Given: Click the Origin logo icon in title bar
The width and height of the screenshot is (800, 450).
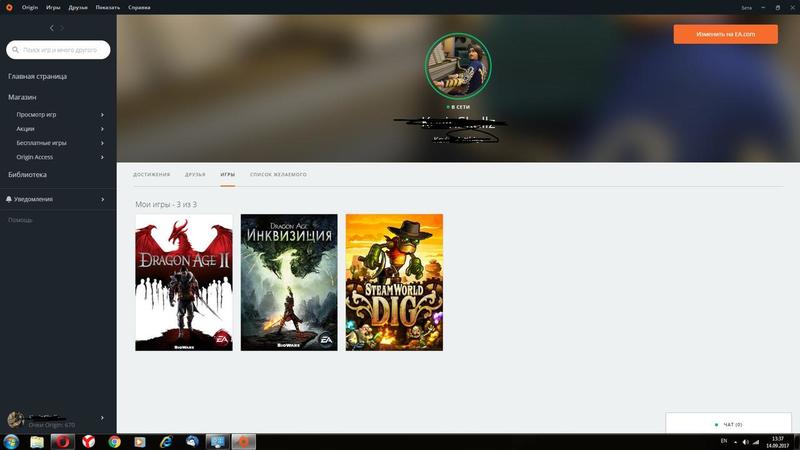Looking at the screenshot, I should (9, 8).
